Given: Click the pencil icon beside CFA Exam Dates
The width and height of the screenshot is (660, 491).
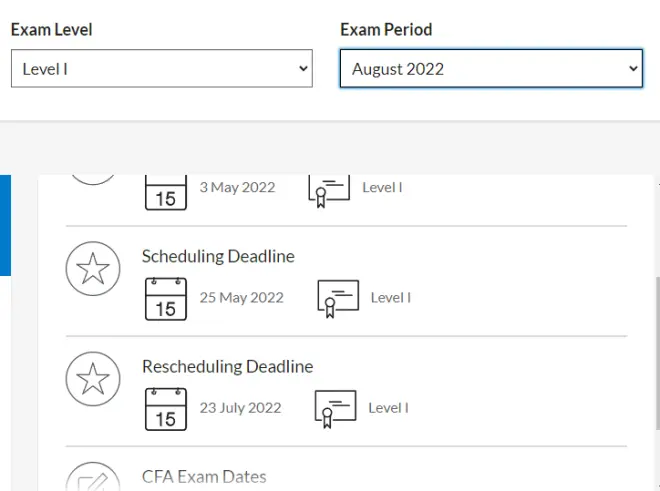Looking at the screenshot, I should tap(93, 478).
